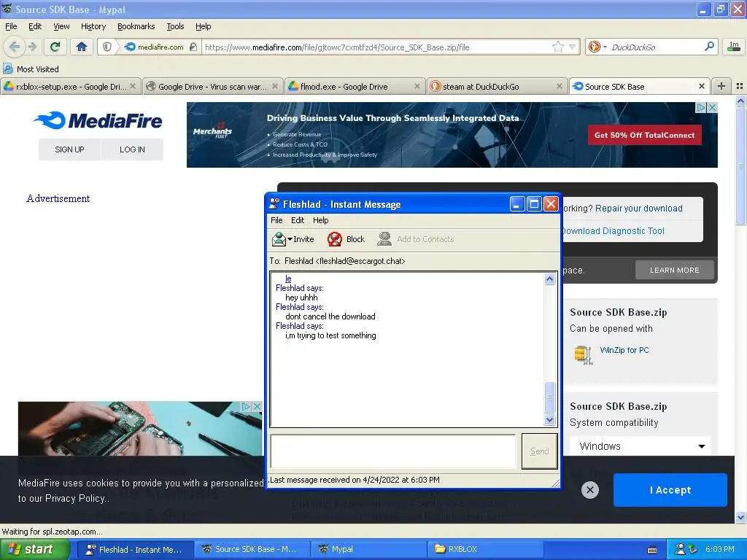Expand the Windows system compatibility dropdown

coord(640,446)
